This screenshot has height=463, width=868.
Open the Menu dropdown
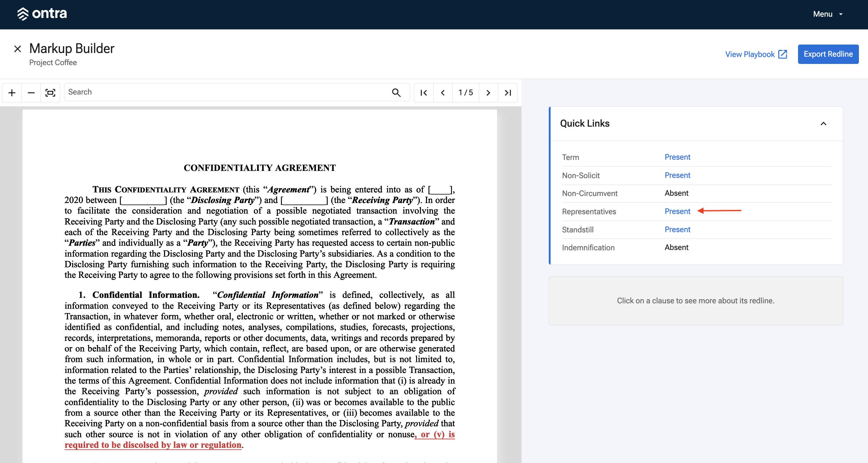click(x=827, y=14)
